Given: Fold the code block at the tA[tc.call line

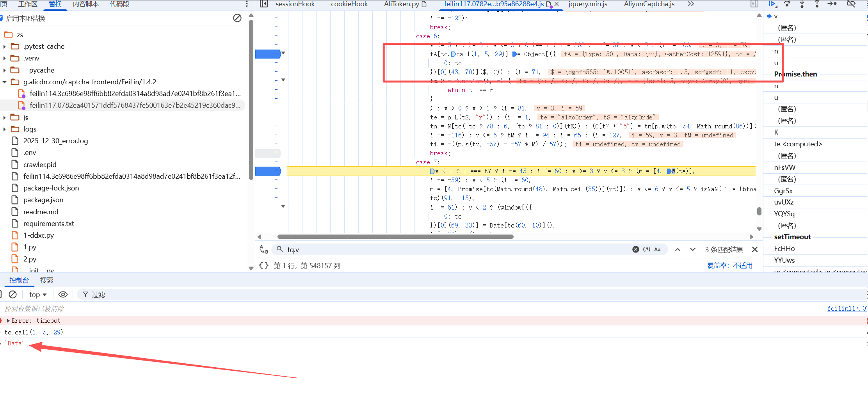Looking at the screenshot, I should (x=283, y=53).
